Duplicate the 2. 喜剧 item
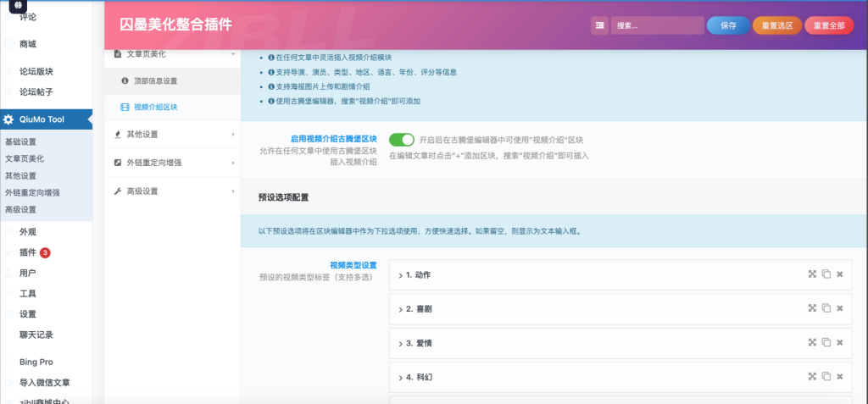The height and width of the screenshot is (404, 868). pos(826,309)
